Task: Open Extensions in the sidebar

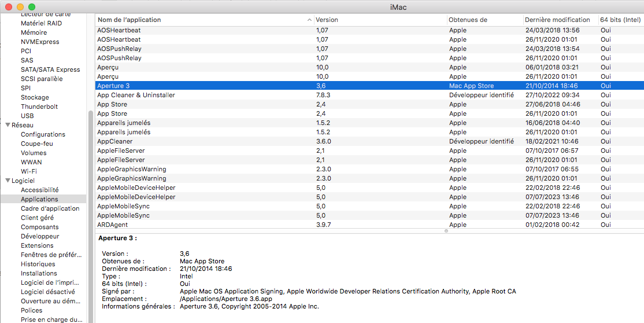Action: pos(37,245)
